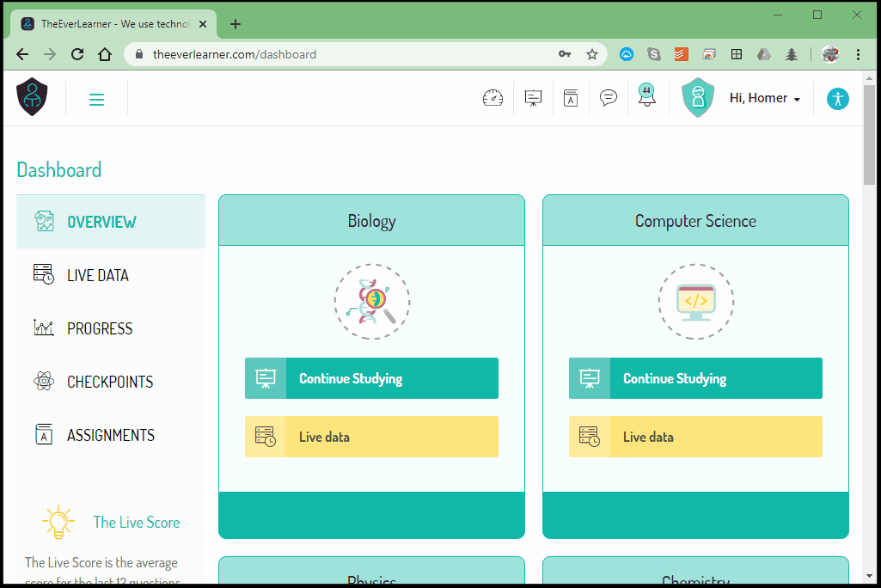
Task: Close the TheEverLearner tab
Action: point(203,24)
